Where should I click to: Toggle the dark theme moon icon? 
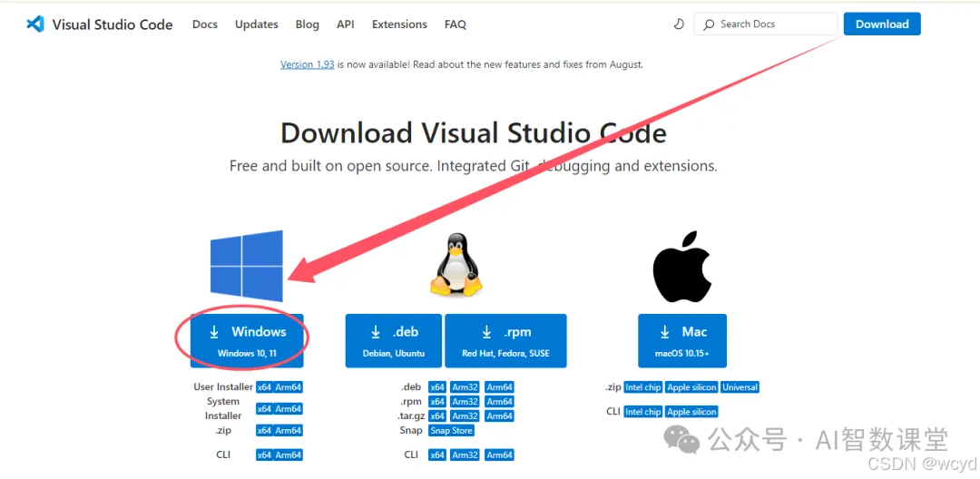(x=679, y=24)
